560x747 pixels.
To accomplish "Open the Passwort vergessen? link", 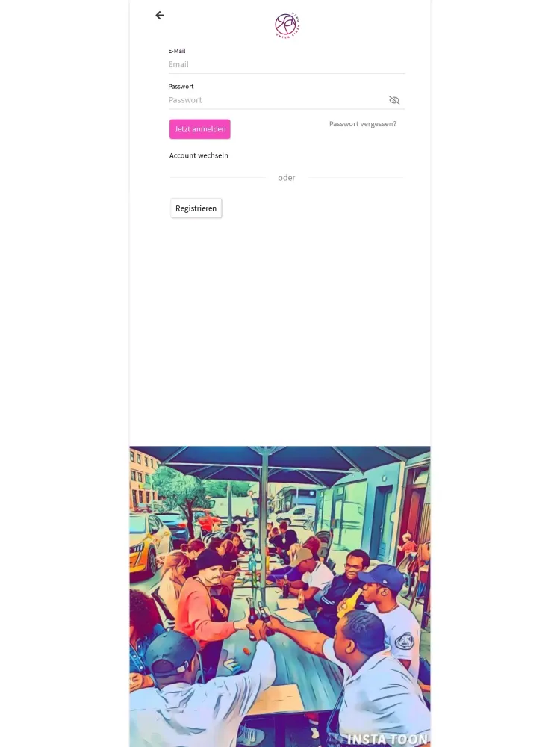I will click(363, 124).
